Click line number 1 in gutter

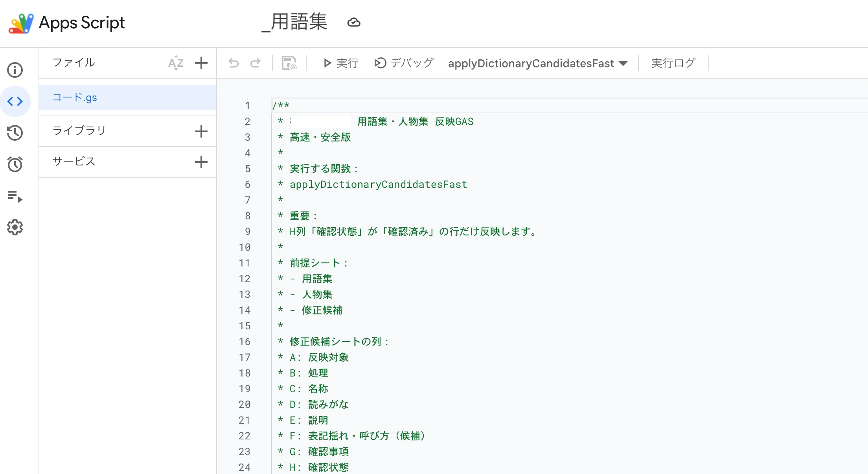point(247,106)
